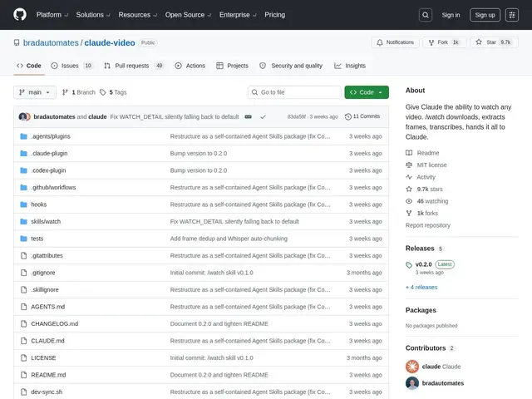Screen dimensions: 532x399
Task: Click the pulse icon beside Activity
Action: pyautogui.click(x=409, y=177)
